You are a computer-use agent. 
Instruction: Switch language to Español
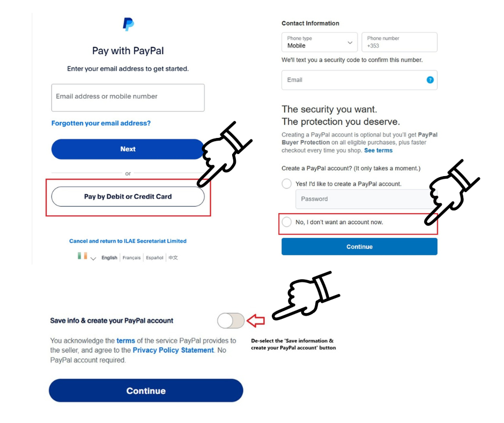(x=154, y=258)
